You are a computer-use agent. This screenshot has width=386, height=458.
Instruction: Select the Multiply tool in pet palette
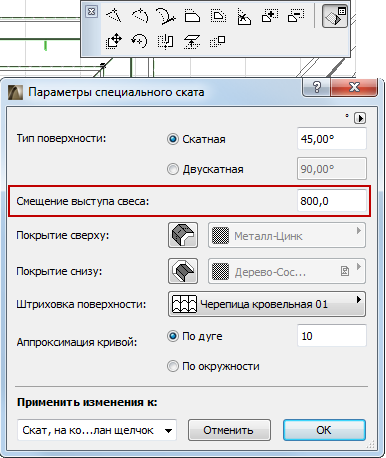pos(218,41)
